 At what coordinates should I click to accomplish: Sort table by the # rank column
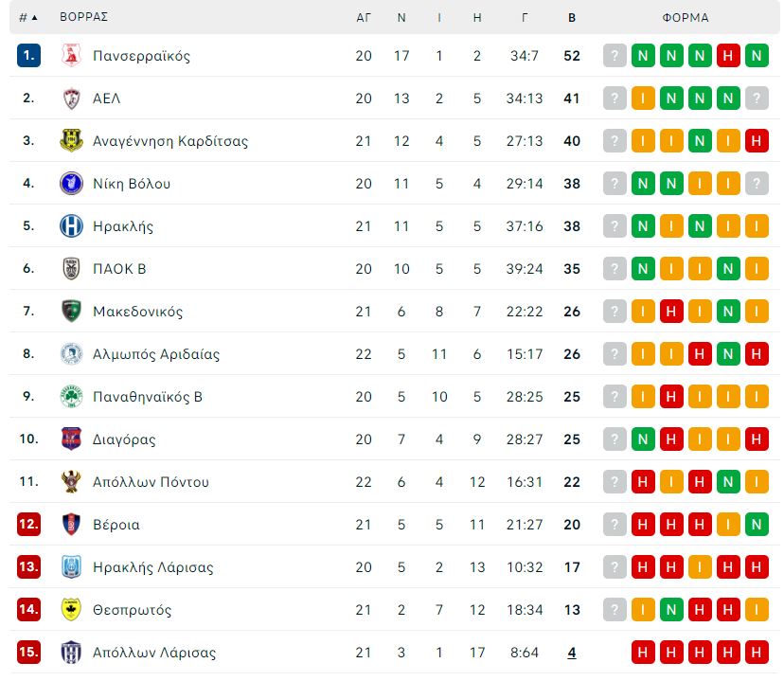click(28, 17)
